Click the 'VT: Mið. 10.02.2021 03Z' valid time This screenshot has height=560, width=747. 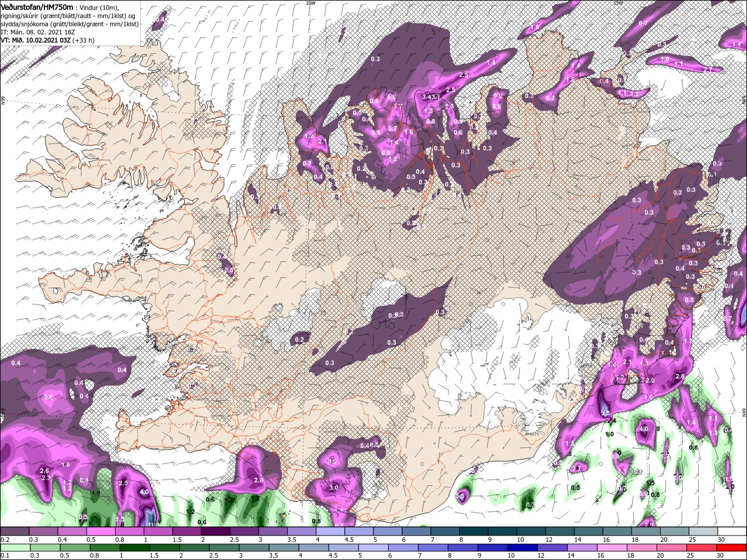tap(36, 40)
